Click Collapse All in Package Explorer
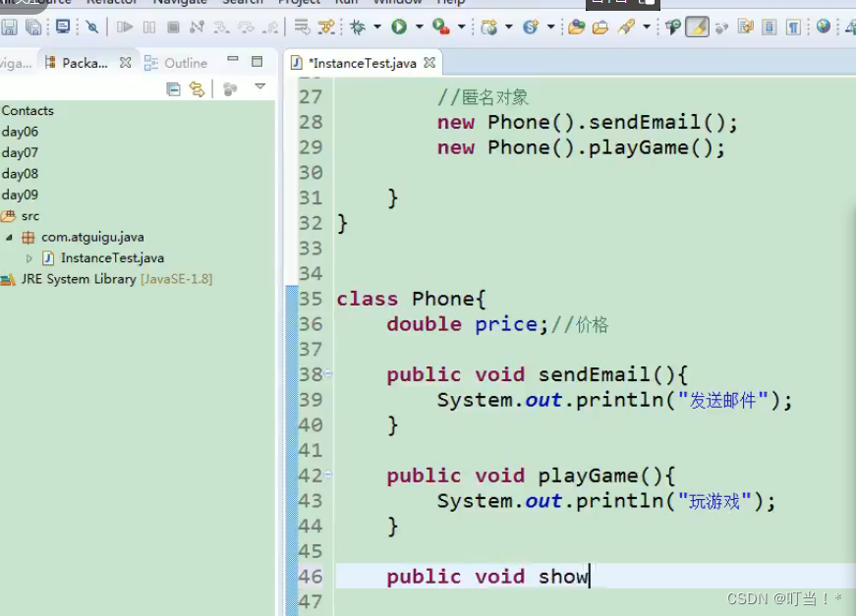 [174, 89]
